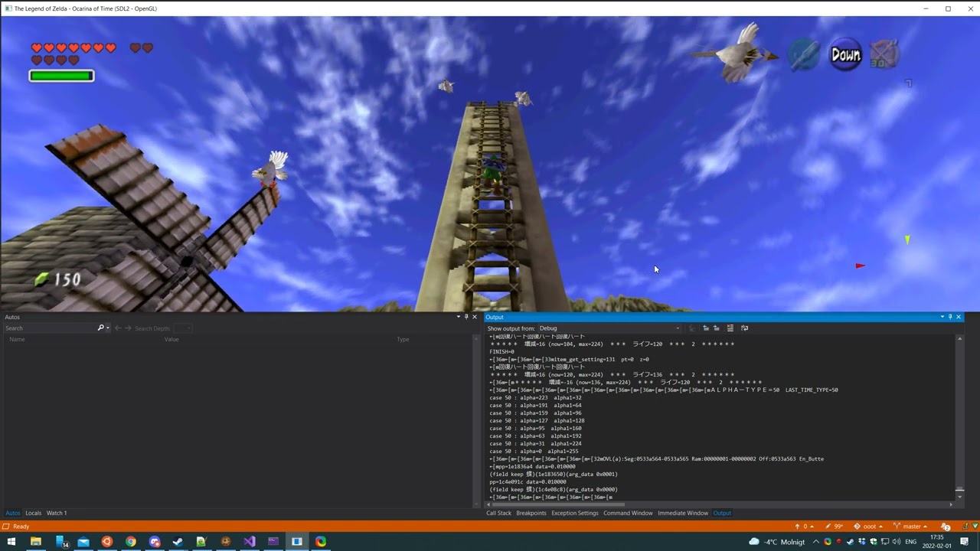
Task: Toggle auto-hide pin on the Output panel
Action: 950,317
